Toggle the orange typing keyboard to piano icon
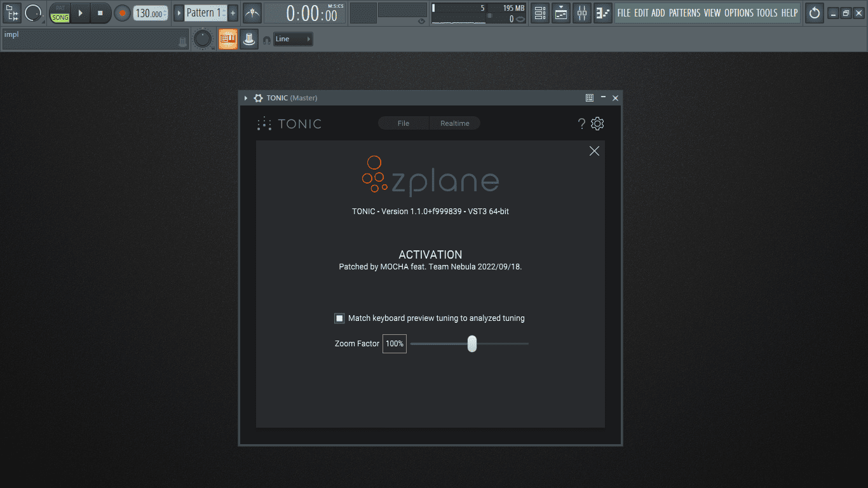This screenshot has width=868, height=488. (x=227, y=39)
